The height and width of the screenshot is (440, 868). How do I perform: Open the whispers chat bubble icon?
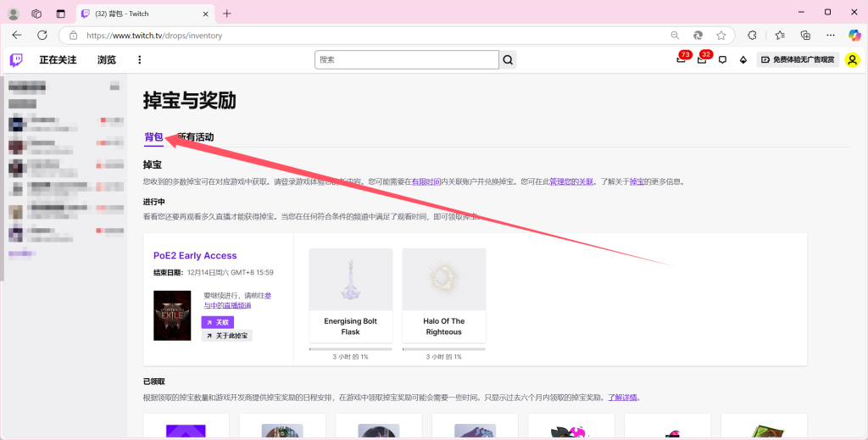722,60
